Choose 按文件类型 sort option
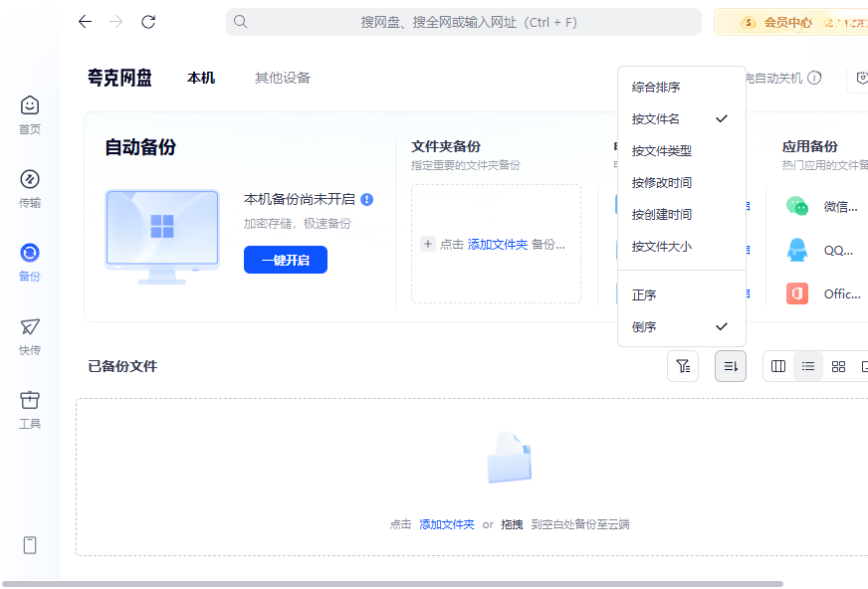This screenshot has height=589, width=868. coord(682,150)
